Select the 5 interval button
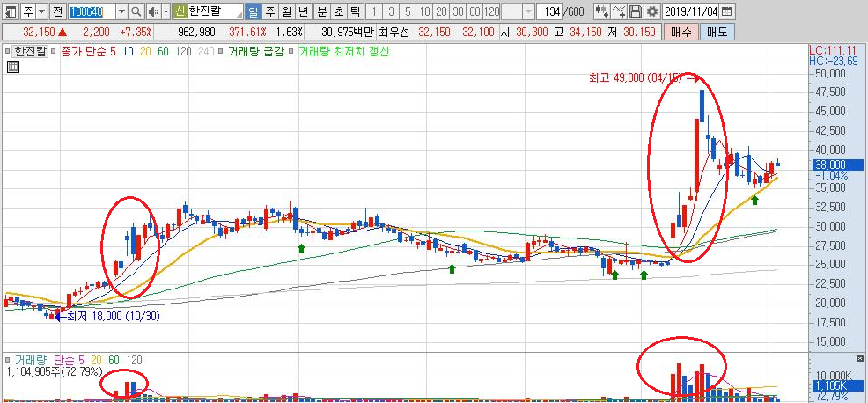This screenshot has height=403, width=868. pos(408,11)
